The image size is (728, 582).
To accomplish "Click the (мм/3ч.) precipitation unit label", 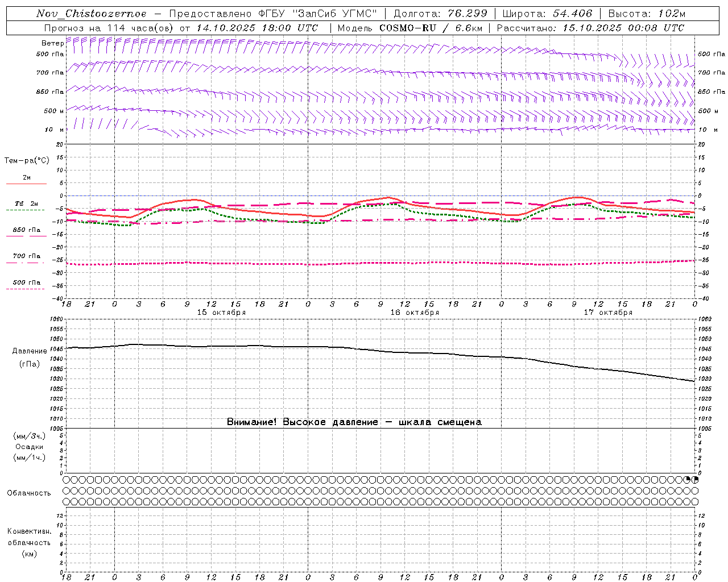I will point(30,436).
